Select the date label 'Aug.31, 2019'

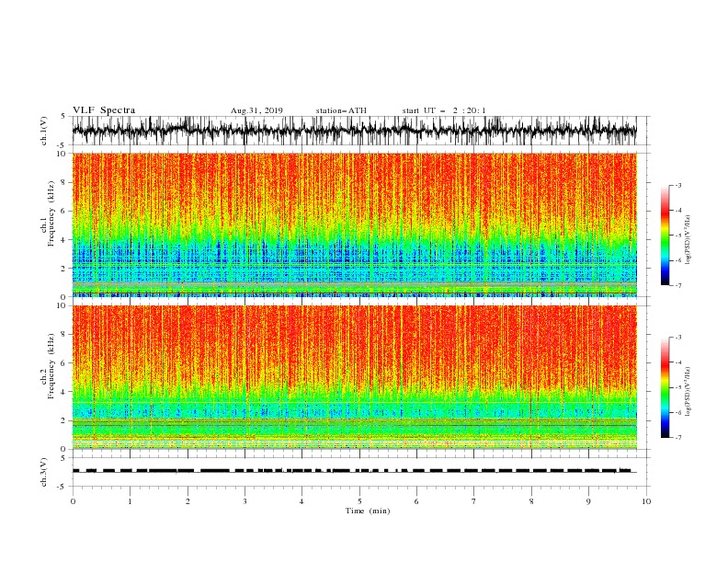(256, 110)
